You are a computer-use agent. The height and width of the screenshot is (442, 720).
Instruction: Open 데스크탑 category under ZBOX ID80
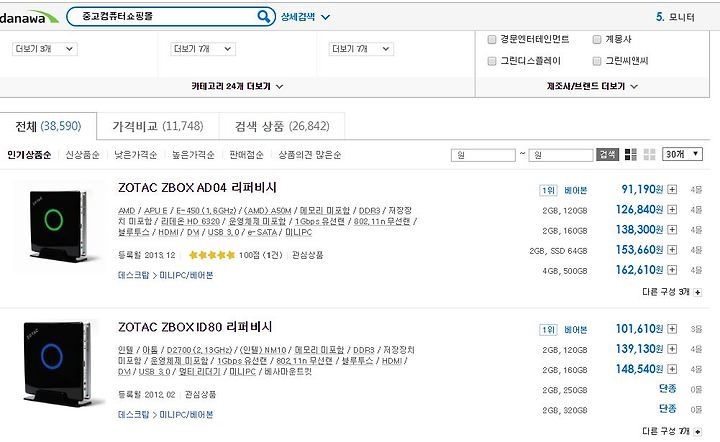(134, 415)
